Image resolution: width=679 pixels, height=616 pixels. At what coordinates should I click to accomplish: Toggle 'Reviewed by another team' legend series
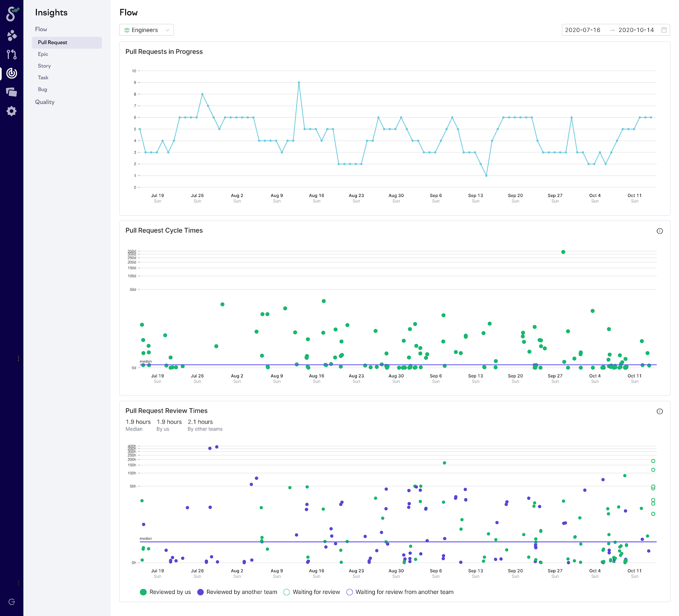(237, 592)
